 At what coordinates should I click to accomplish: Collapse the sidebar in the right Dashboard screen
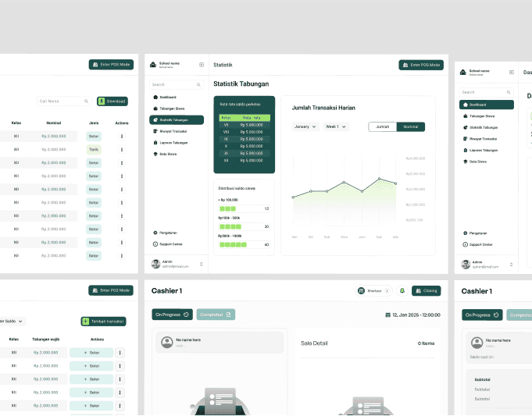click(512, 73)
